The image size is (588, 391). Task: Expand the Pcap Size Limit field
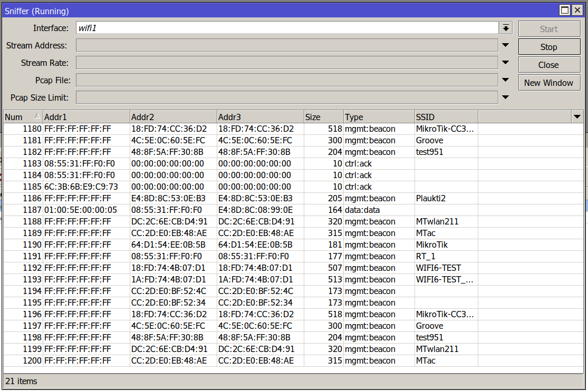pos(505,97)
